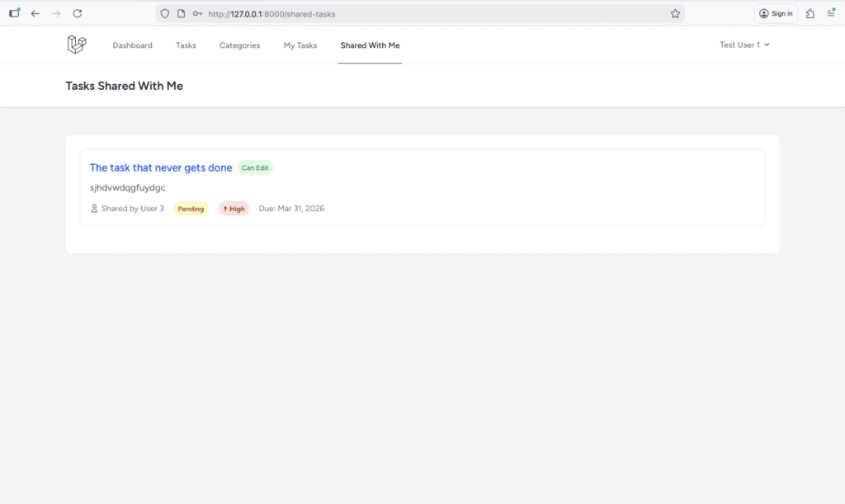Click the person icon beside Shared by
This screenshot has width=845, height=504.
tap(94, 209)
